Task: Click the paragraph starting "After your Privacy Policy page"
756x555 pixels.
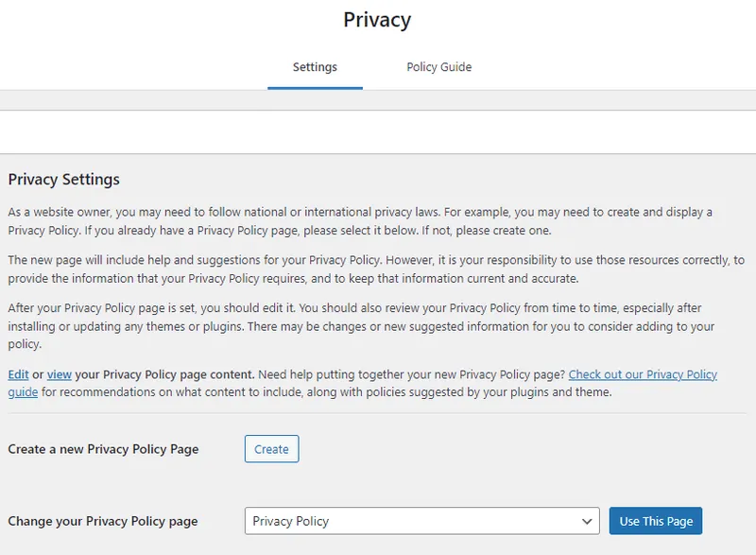Action: [361, 326]
